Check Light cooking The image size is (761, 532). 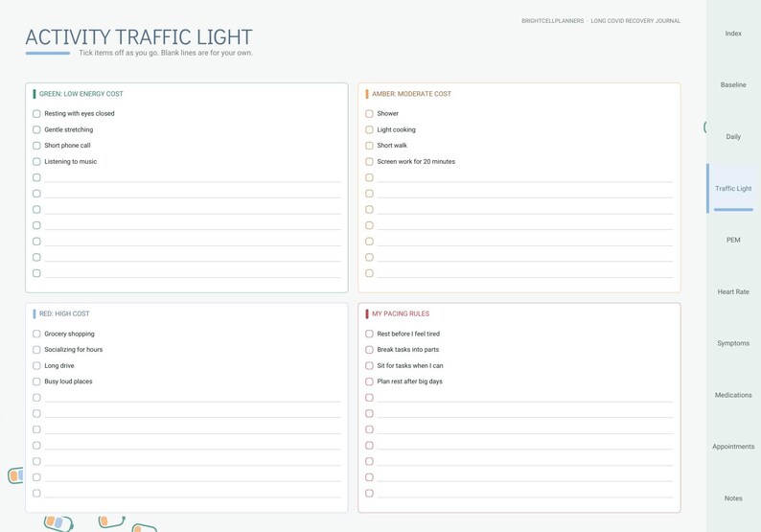pyautogui.click(x=369, y=129)
